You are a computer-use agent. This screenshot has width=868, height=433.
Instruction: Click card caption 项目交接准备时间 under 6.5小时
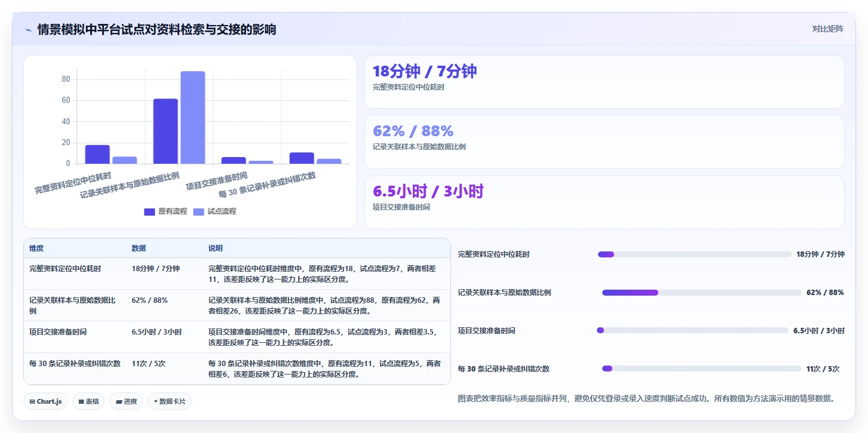click(x=401, y=207)
